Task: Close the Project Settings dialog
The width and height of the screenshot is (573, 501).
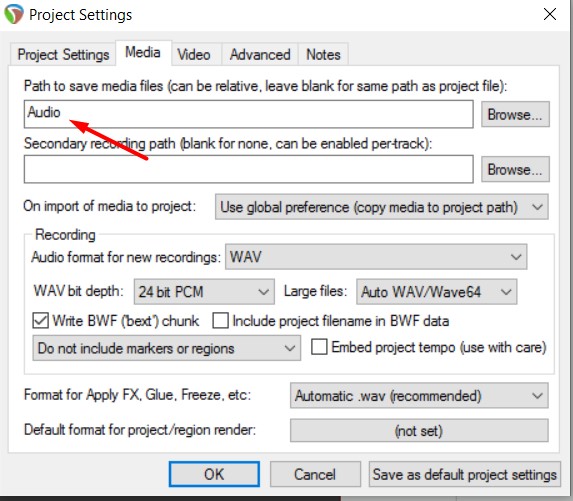Action: click(x=550, y=15)
